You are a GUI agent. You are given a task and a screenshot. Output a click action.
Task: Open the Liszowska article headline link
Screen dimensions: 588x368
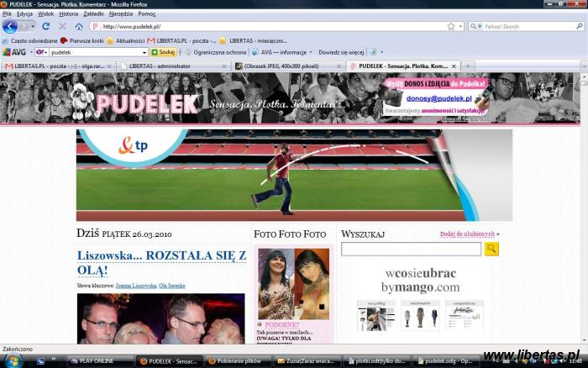tap(160, 262)
